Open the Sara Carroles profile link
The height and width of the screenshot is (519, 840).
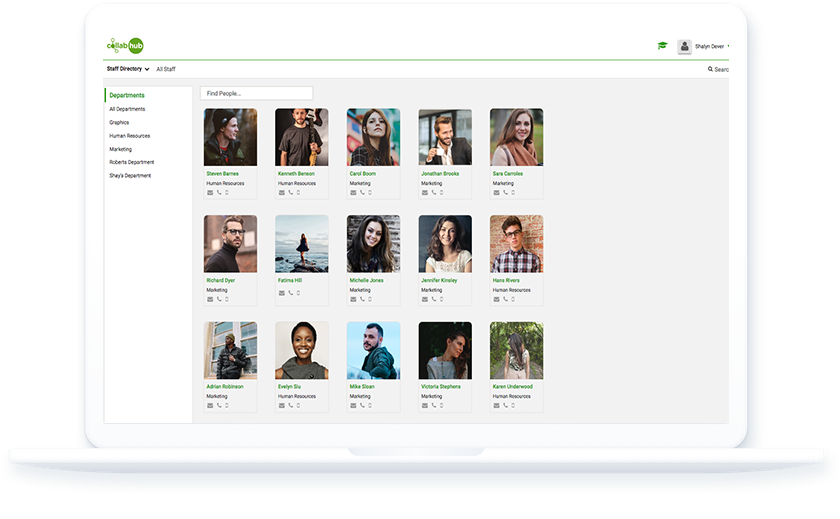(508, 174)
